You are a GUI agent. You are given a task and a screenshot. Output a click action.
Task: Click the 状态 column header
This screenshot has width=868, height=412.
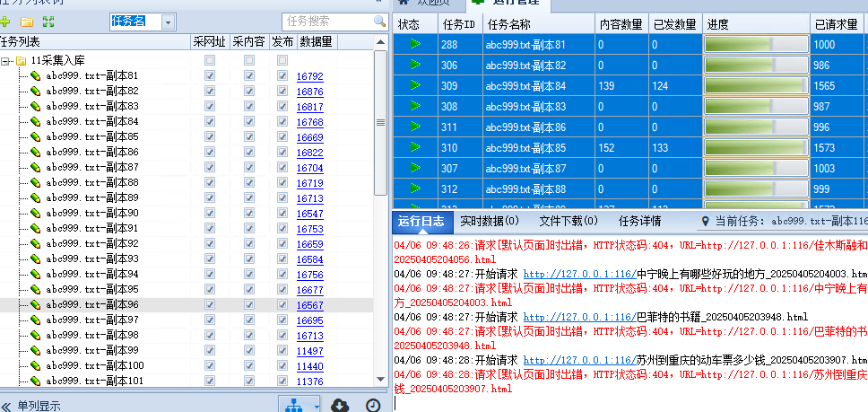[x=414, y=24]
